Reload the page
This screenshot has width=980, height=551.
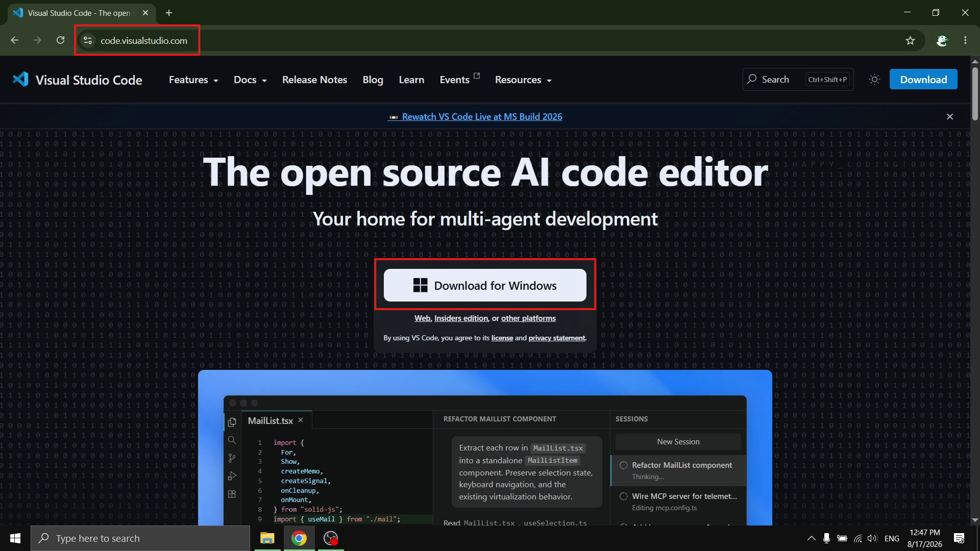(60, 40)
